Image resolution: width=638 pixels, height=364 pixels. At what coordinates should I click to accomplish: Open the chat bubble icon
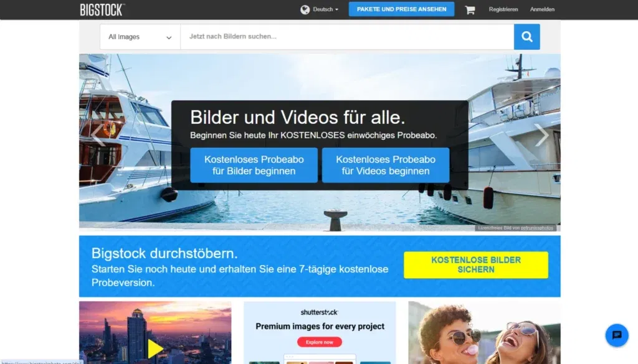[x=616, y=335]
